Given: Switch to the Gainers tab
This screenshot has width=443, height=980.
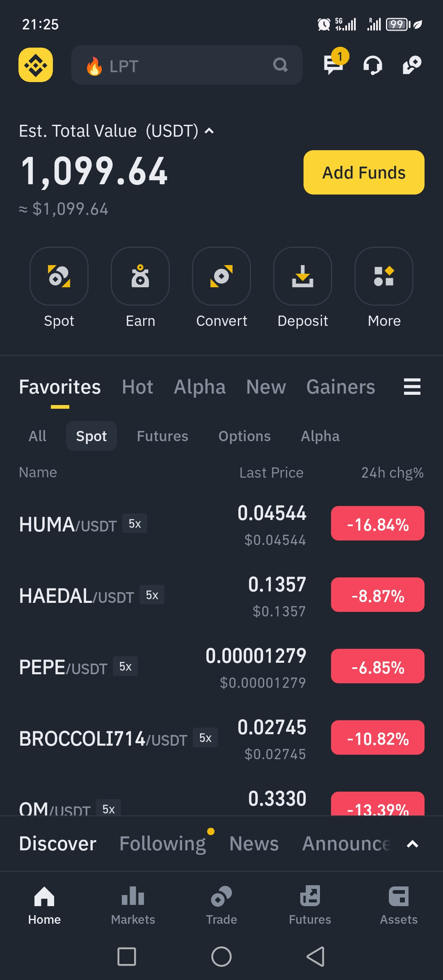Looking at the screenshot, I should point(340,387).
